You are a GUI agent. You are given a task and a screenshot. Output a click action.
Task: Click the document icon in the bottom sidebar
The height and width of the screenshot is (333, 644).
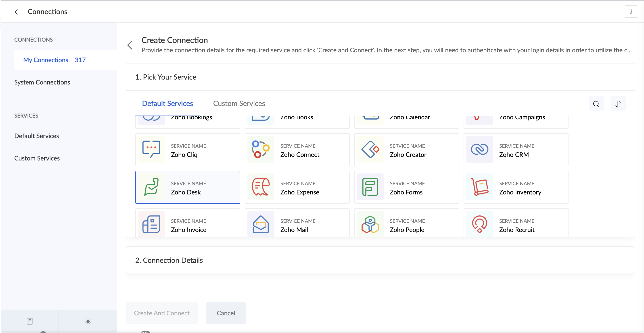[x=29, y=321]
